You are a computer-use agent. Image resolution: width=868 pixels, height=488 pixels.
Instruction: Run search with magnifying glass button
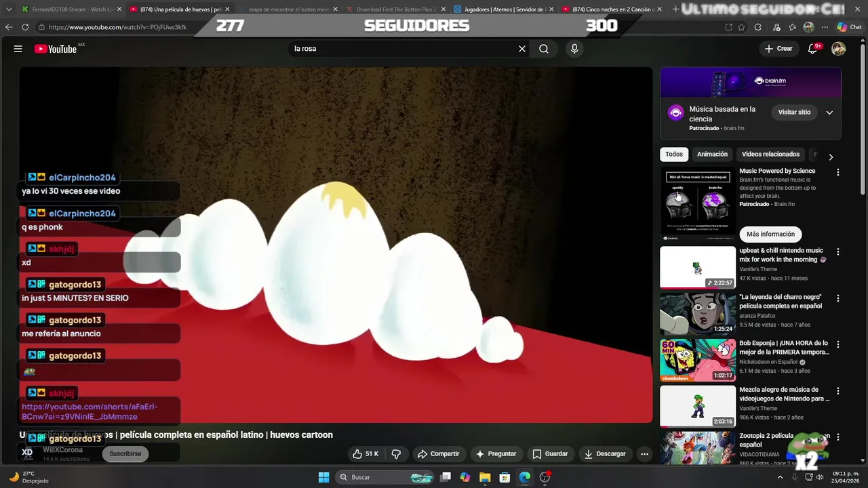(544, 49)
